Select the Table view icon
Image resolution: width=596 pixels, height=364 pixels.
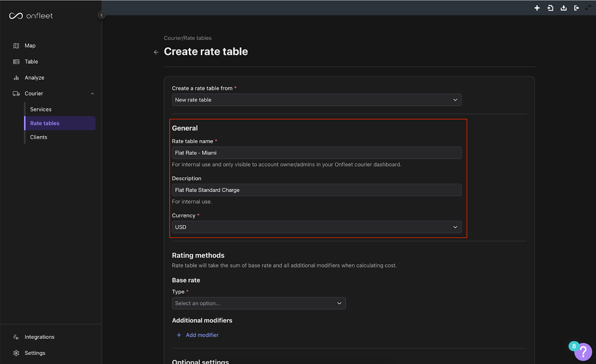pyautogui.click(x=16, y=61)
